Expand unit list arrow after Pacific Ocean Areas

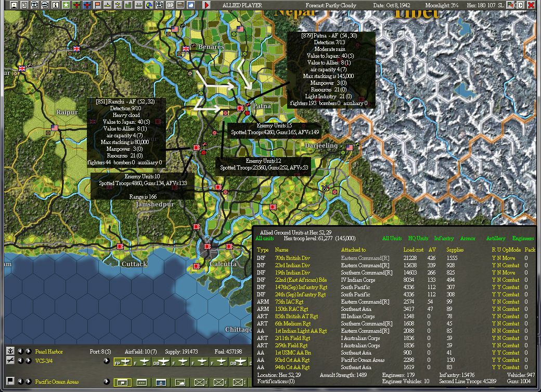pyautogui.click(x=107, y=381)
